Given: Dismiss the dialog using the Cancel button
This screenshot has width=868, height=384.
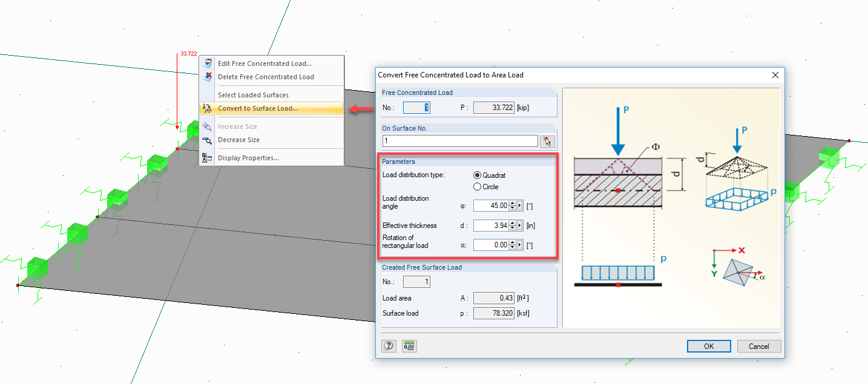Looking at the screenshot, I should 758,346.
